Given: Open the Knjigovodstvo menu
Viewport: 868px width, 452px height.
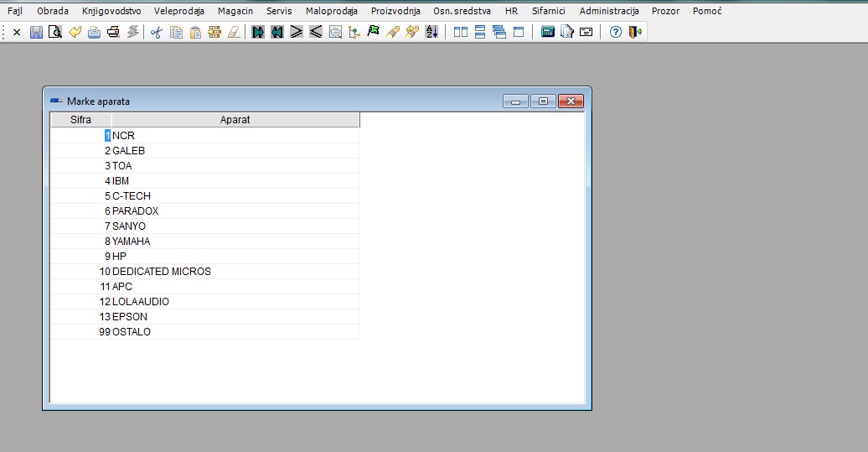Looking at the screenshot, I should point(111,11).
